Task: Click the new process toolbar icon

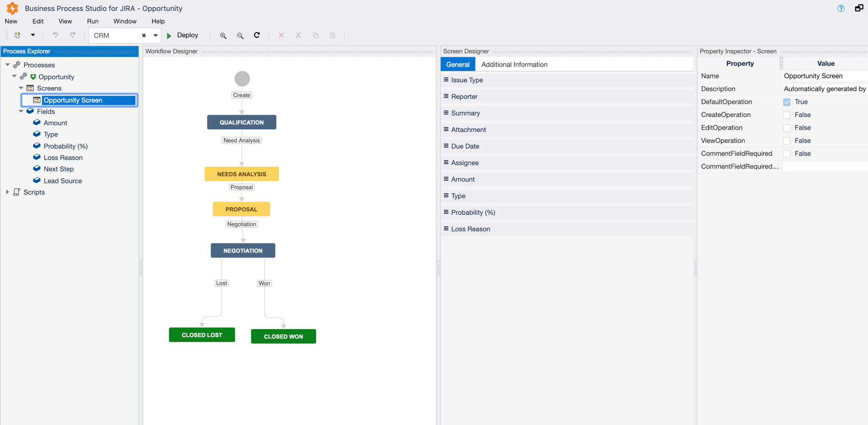Action: tap(17, 35)
